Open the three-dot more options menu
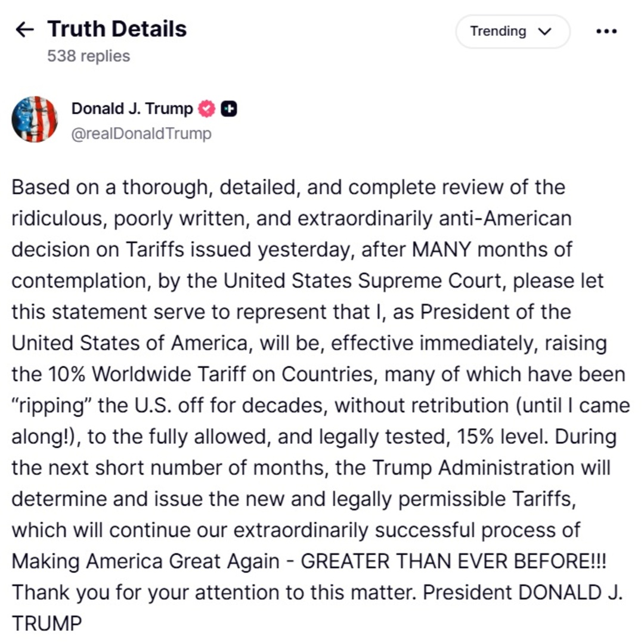Viewport: 644px width, 644px height. pyautogui.click(x=606, y=32)
